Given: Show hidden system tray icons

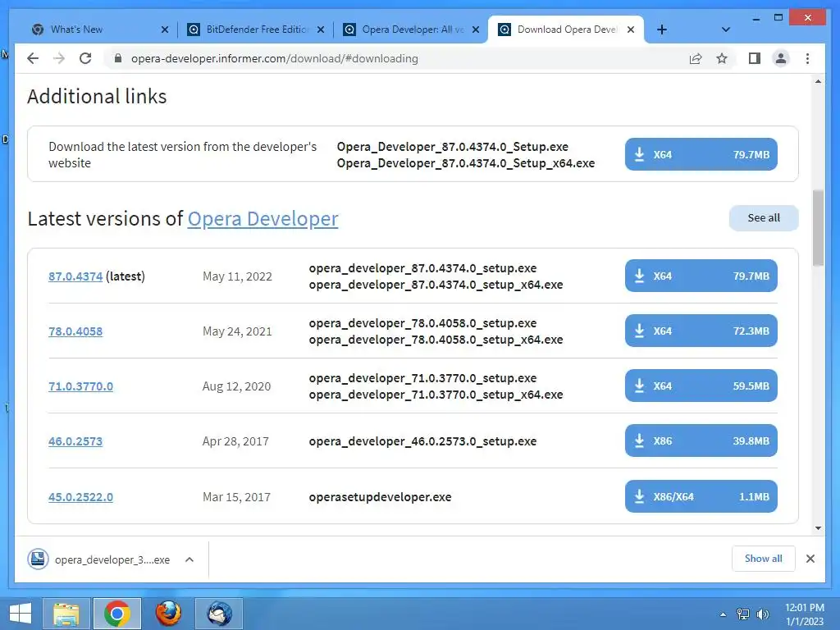Looking at the screenshot, I should [724, 614].
